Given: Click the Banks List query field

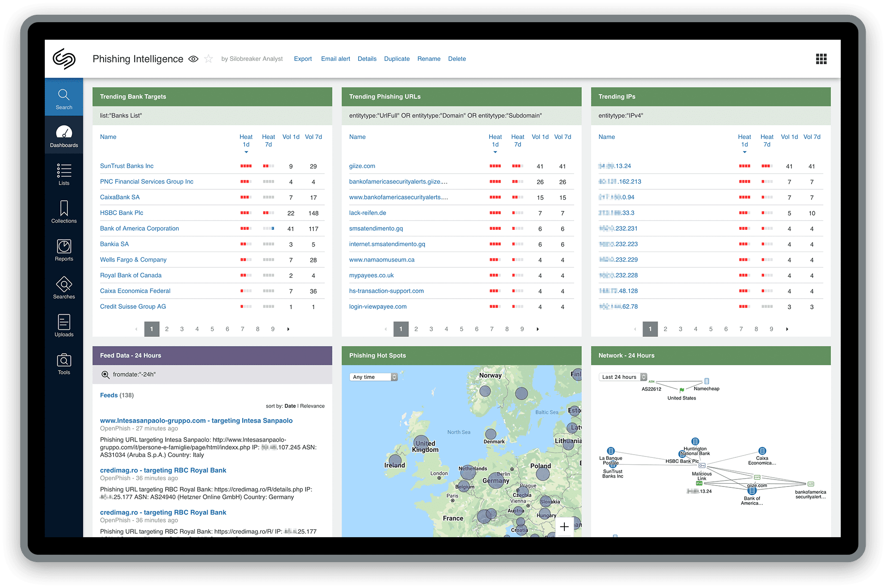Looking at the screenshot, I should 212,115.
